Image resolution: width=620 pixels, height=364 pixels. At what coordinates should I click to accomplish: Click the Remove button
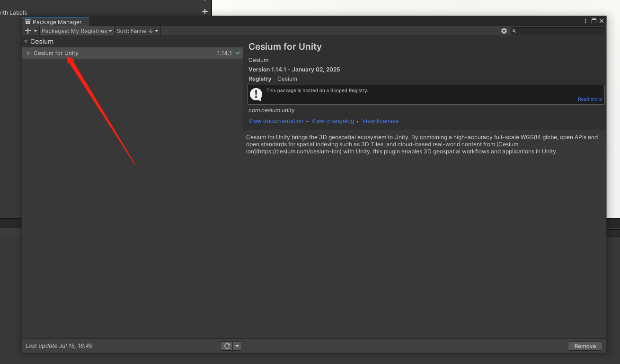point(585,346)
